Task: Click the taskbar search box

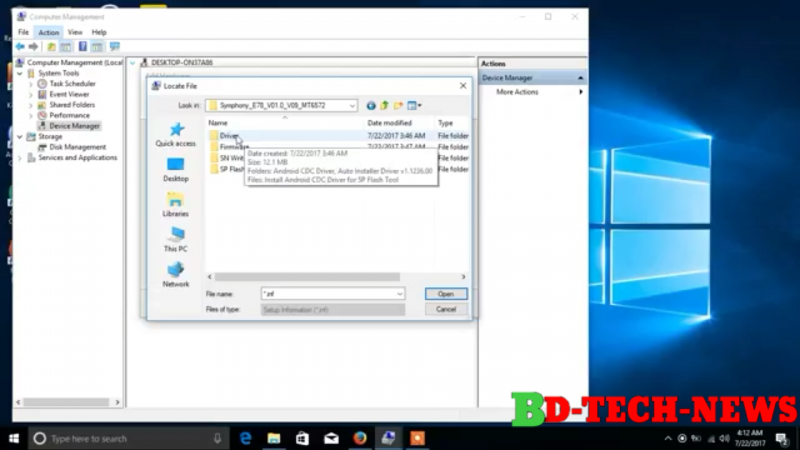Action: (x=128, y=438)
